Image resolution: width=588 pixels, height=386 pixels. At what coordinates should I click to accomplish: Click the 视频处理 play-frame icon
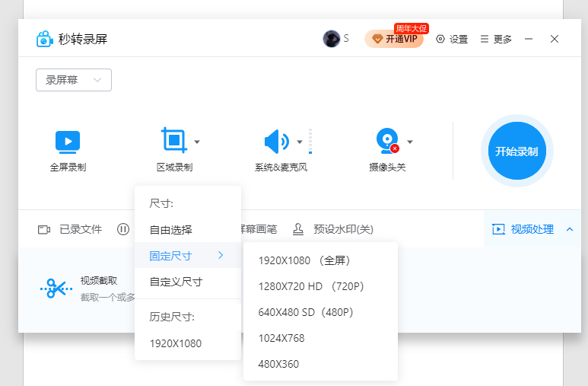coord(498,229)
